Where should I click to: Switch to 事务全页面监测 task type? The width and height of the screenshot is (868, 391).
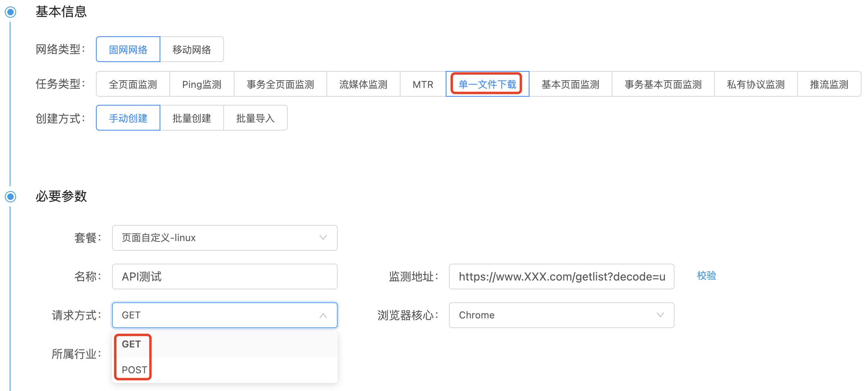coord(280,84)
